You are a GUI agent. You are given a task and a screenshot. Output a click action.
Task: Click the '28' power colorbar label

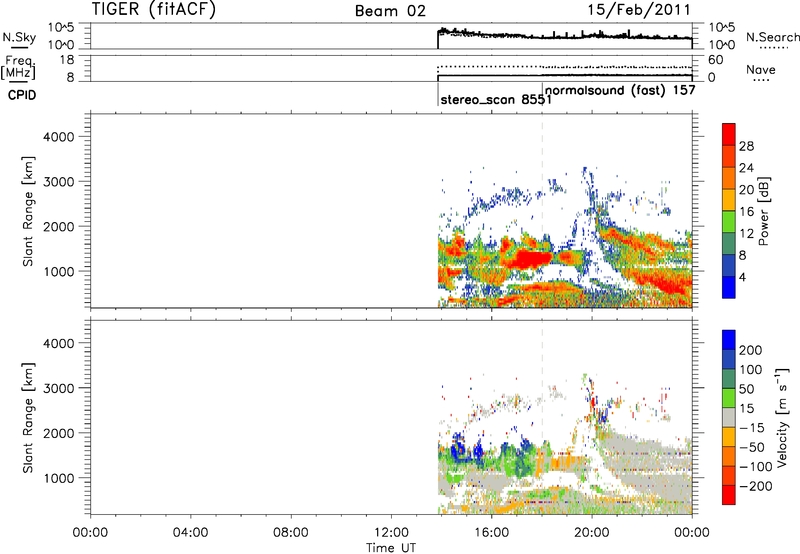pos(746,146)
